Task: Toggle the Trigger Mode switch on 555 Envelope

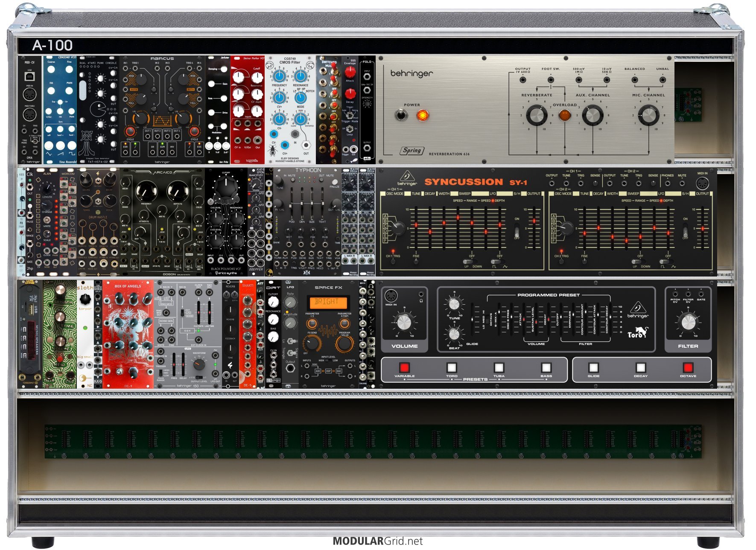Action: pyautogui.click(x=350, y=115)
